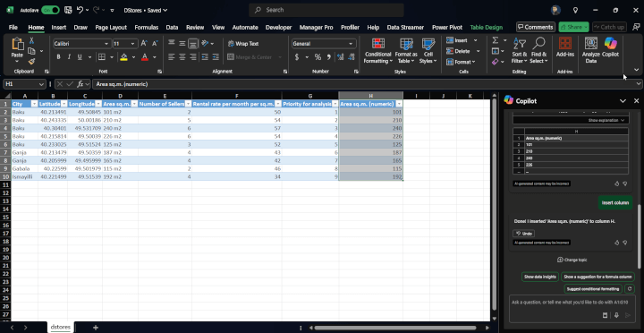The height and width of the screenshot is (333, 644).
Task: Toggle Italic formatting
Action: [x=69, y=57]
